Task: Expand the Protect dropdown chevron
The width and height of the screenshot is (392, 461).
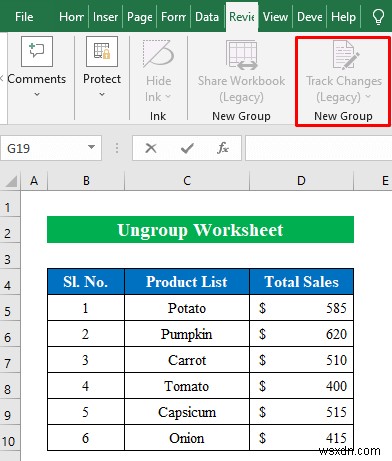Action: (x=102, y=95)
